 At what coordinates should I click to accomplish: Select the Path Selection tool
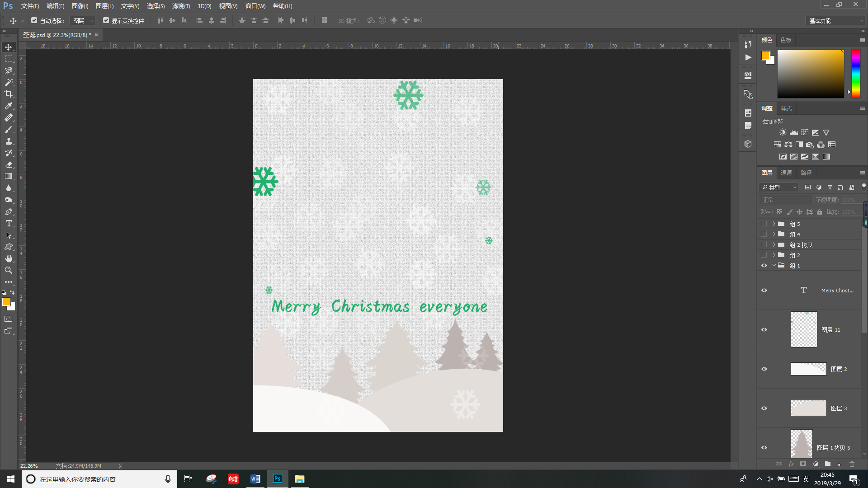click(x=9, y=235)
